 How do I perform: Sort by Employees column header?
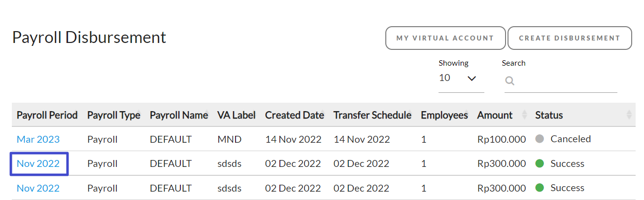coord(444,115)
